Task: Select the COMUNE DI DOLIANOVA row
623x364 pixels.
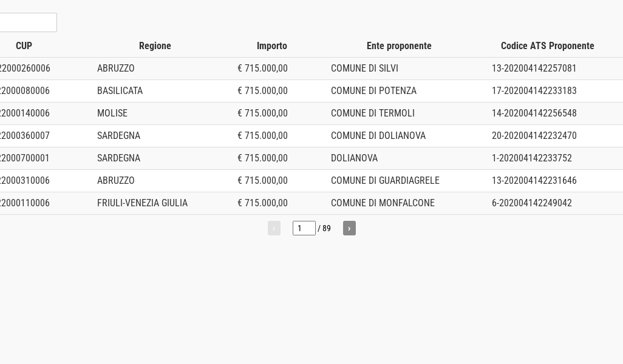Action: pos(378,136)
